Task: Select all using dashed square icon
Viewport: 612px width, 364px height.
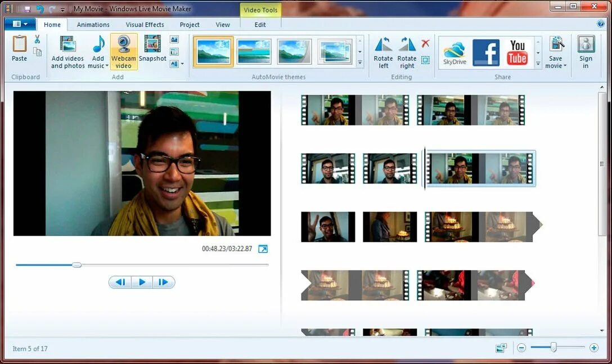Action: (x=425, y=60)
